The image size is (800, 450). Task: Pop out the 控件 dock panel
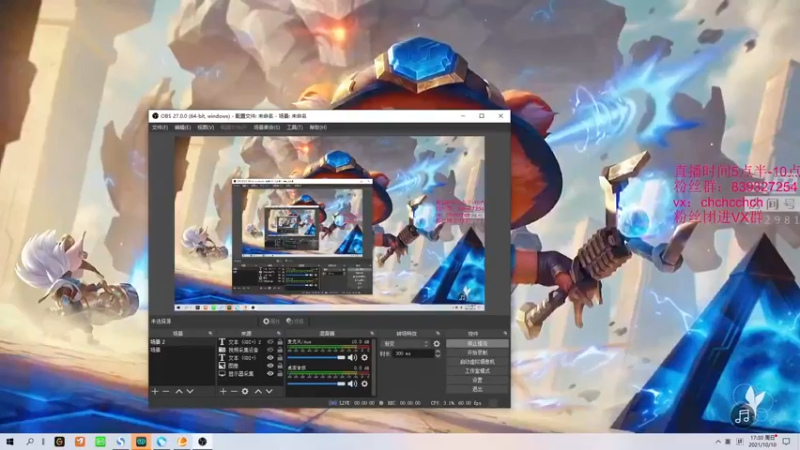(505, 334)
